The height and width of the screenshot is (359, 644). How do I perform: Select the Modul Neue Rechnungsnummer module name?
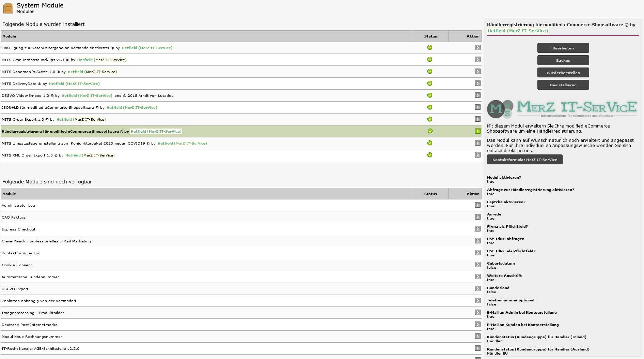click(32, 336)
